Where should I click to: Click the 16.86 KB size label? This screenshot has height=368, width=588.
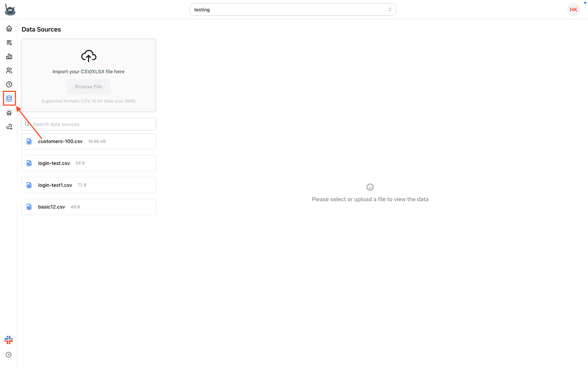tap(97, 141)
